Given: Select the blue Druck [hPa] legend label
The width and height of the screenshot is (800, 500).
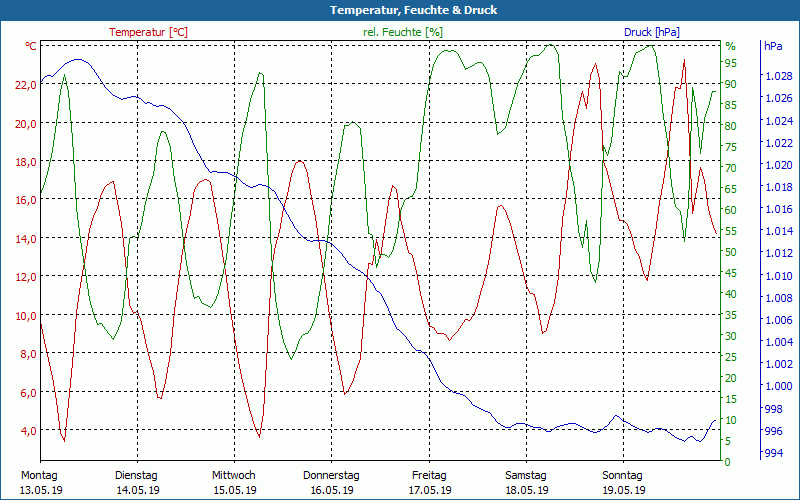Looking at the screenshot, I should click(x=651, y=32).
